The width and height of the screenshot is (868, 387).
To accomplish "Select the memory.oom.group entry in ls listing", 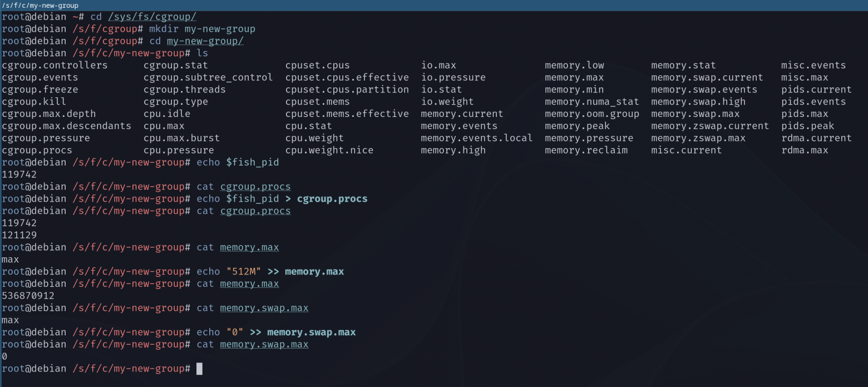I will [591, 114].
